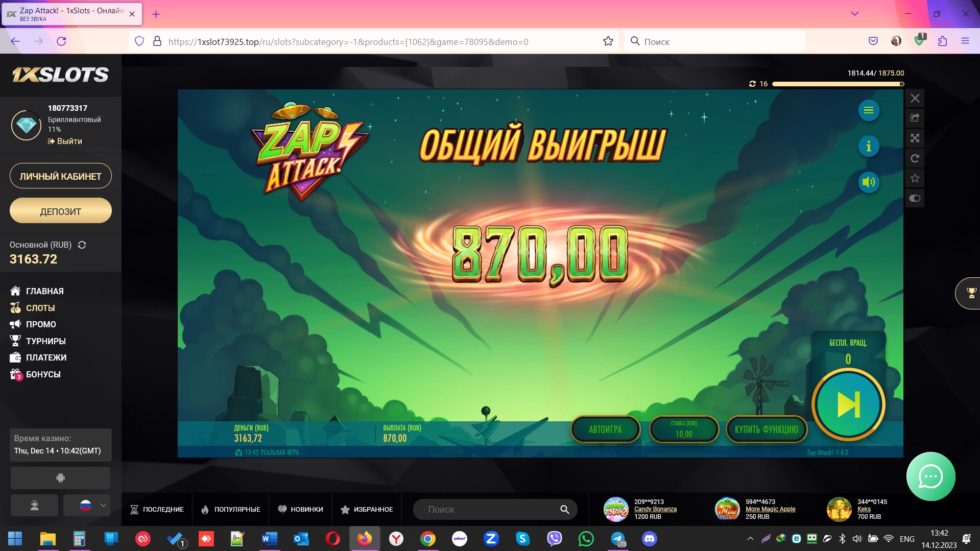980x551 pixels.
Task: Switch the game to fullscreen mode
Action: coord(915,138)
